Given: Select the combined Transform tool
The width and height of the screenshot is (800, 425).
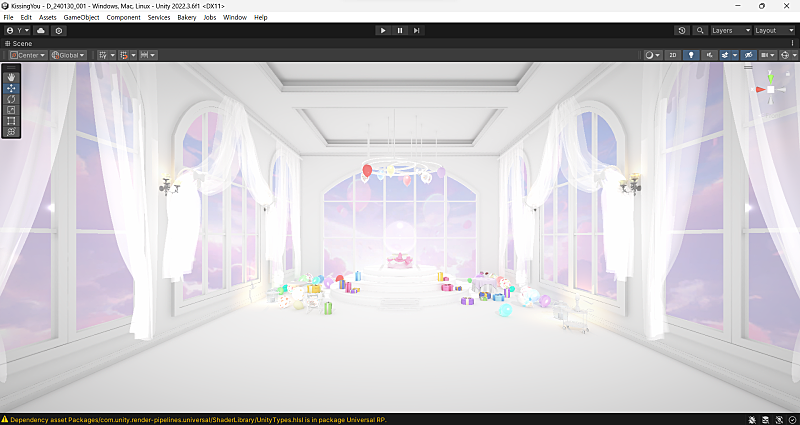Looking at the screenshot, I should click(x=11, y=132).
